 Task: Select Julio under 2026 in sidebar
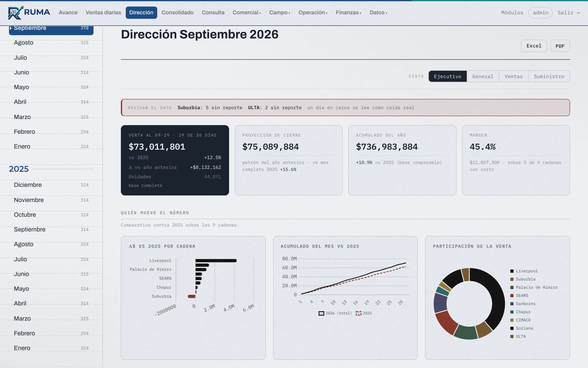pos(51,58)
